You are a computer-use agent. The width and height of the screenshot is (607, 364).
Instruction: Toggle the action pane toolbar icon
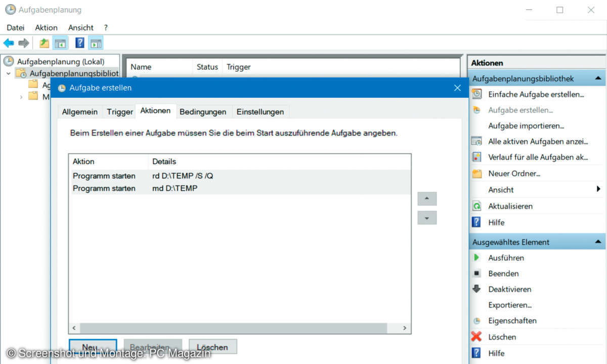tap(96, 43)
